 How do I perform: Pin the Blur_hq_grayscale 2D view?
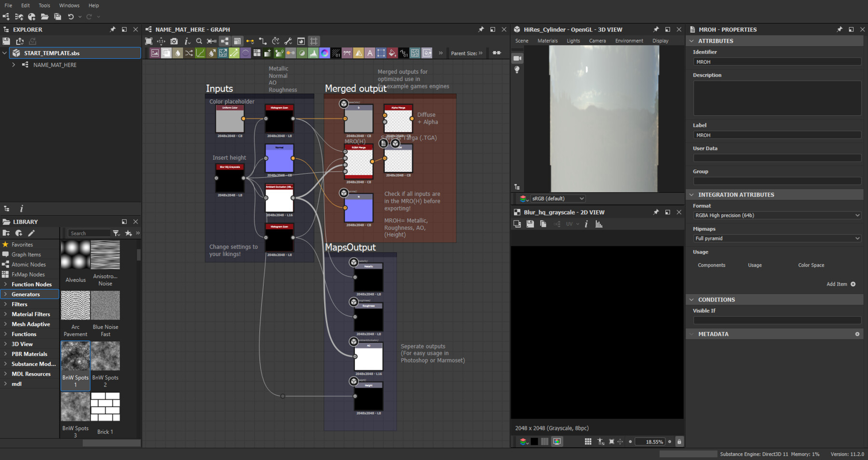[x=656, y=212]
